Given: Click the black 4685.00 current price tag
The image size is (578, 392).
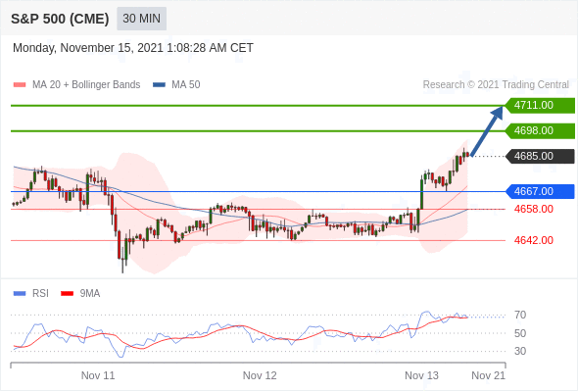Looking at the screenshot, I should click(x=540, y=157).
